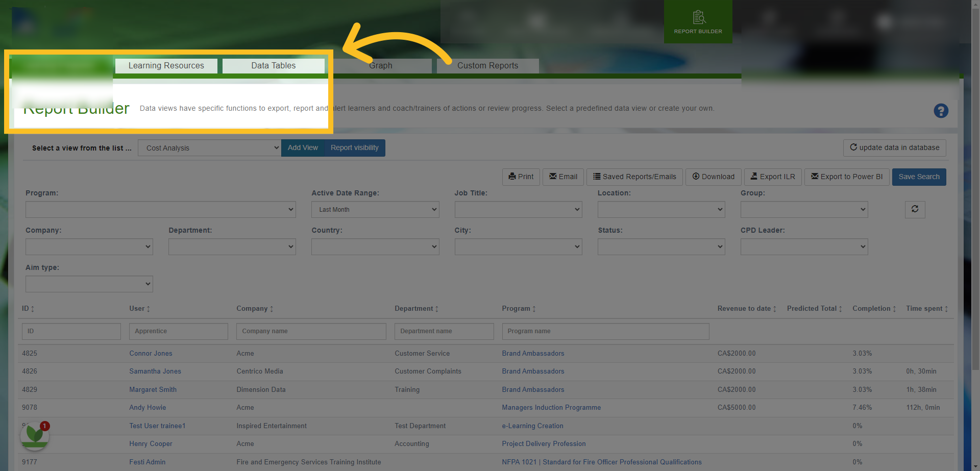This screenshot has height=471, width=980.
Task: Click the refresh filters icon button
Action: pos(915,209)
